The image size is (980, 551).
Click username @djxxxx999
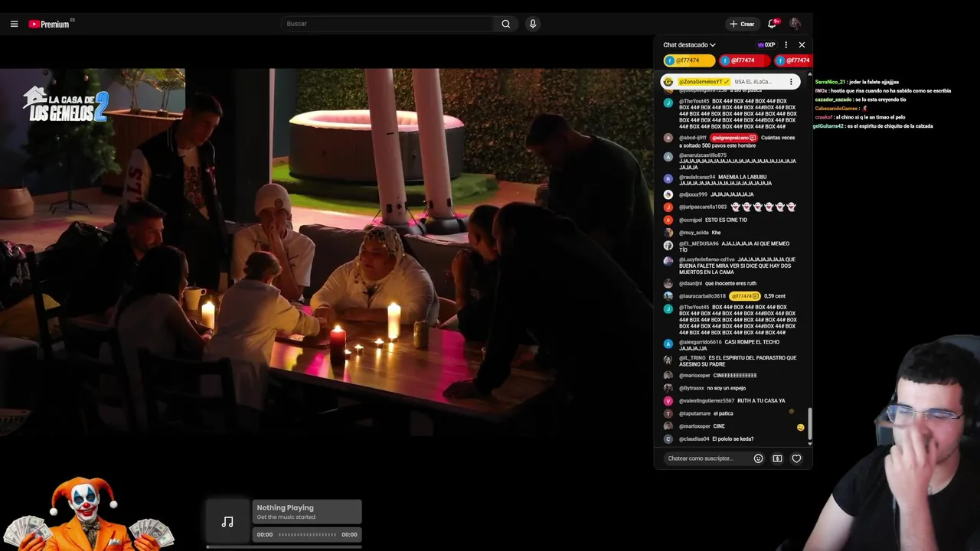693,195
